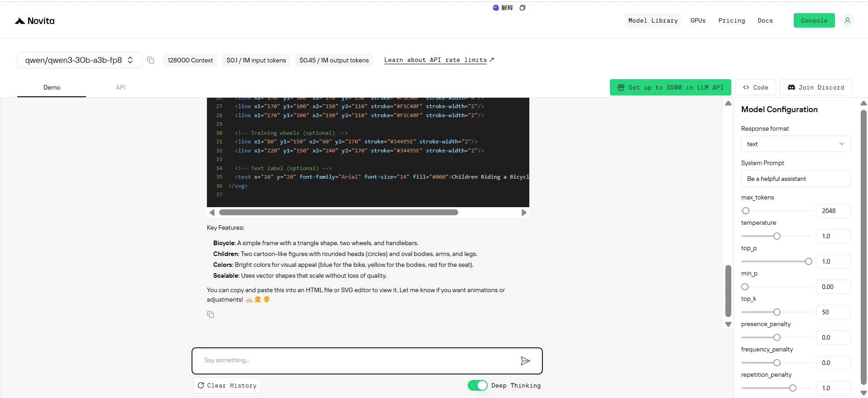This screenshot has width=868, height=398.
Task: Toggle the Deep Thinking switch
Action: tap(477, 385)
